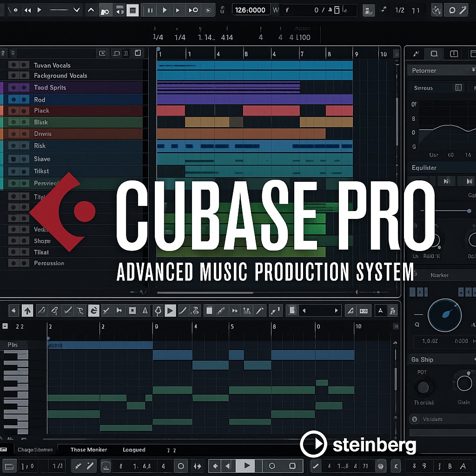Screen dimensions: 476x476
Task: Select the highlighted up-arrow tool in the editor toolbar
Action: (27, 311)
